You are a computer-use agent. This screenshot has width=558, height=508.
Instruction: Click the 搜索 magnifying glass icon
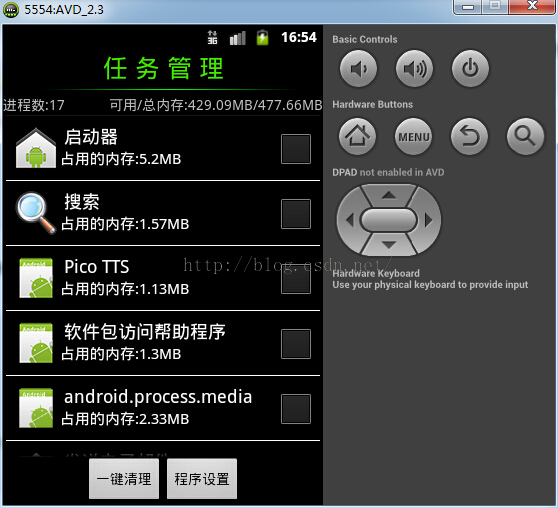(36, 213)
